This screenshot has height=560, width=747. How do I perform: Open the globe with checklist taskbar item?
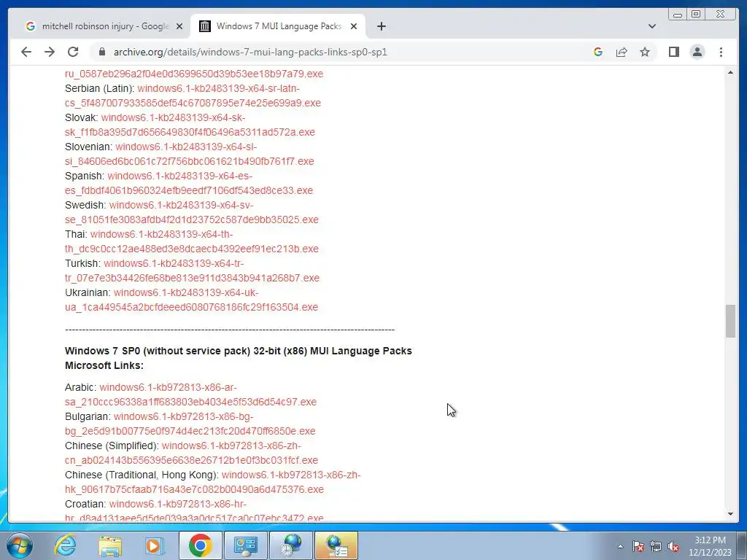point(336,545)
